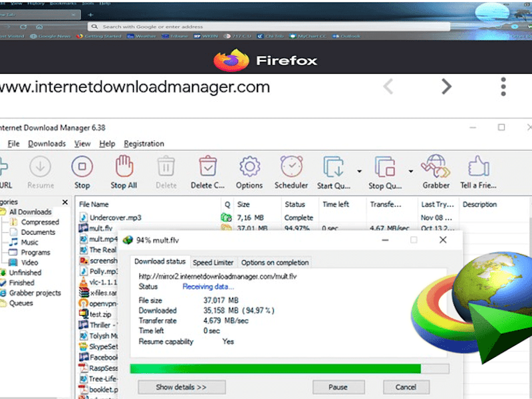Screen dimensions: 532x399
Task: Click the Show details button
Action: tap(182, 387)
